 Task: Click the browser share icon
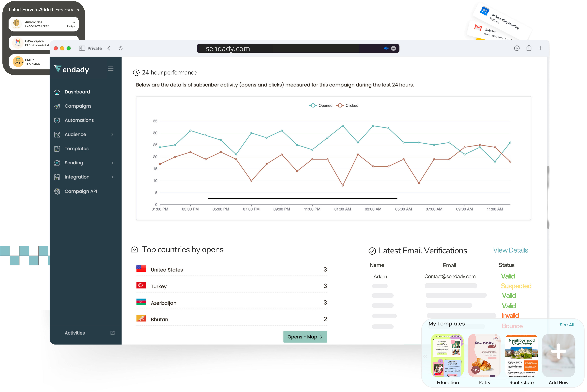(529, 48)
